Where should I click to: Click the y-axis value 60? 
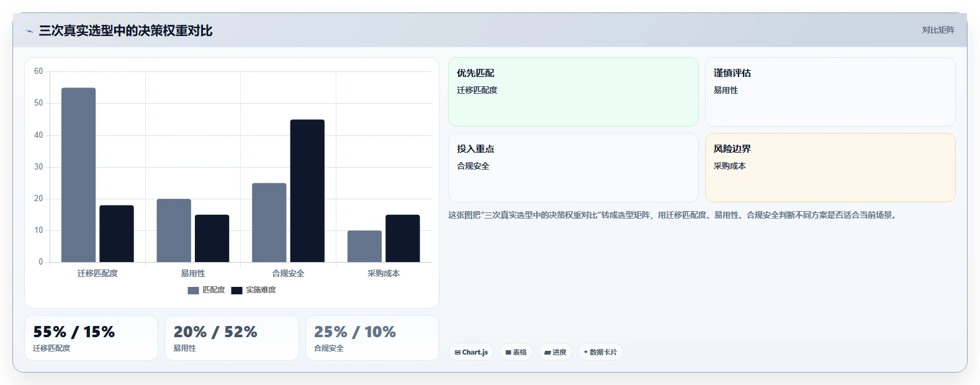pyautogui.click(x=38, y=71)
